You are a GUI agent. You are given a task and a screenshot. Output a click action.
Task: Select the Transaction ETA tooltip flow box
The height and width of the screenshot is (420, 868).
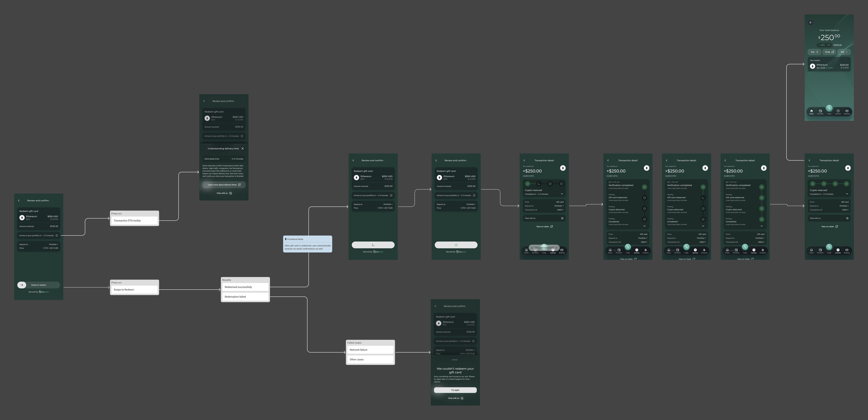coord(135,221)
